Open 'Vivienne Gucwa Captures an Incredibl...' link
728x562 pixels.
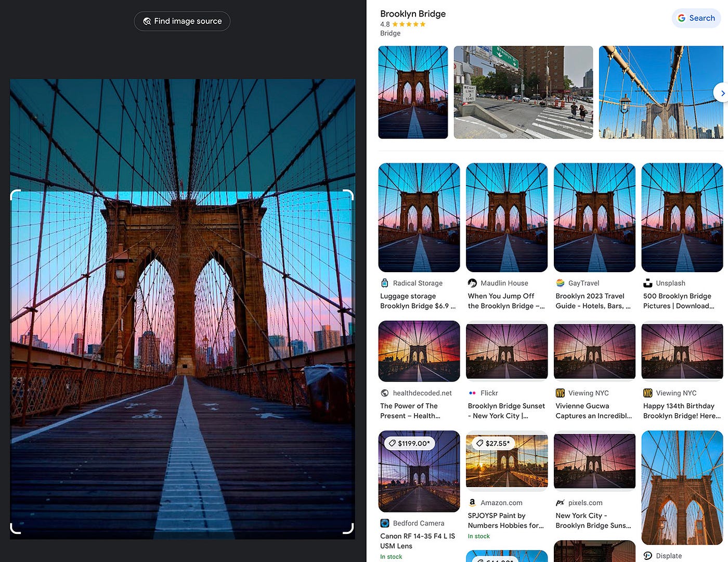593,411
